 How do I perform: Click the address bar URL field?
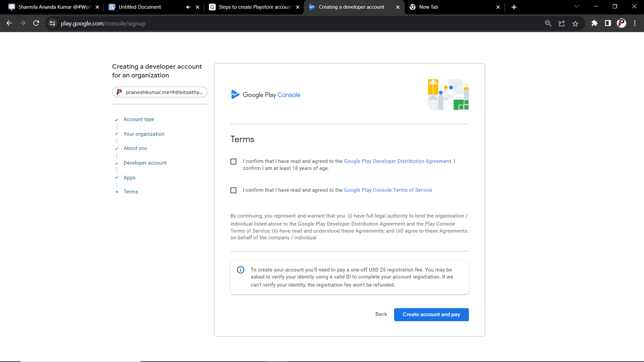[x=235, y=23]
